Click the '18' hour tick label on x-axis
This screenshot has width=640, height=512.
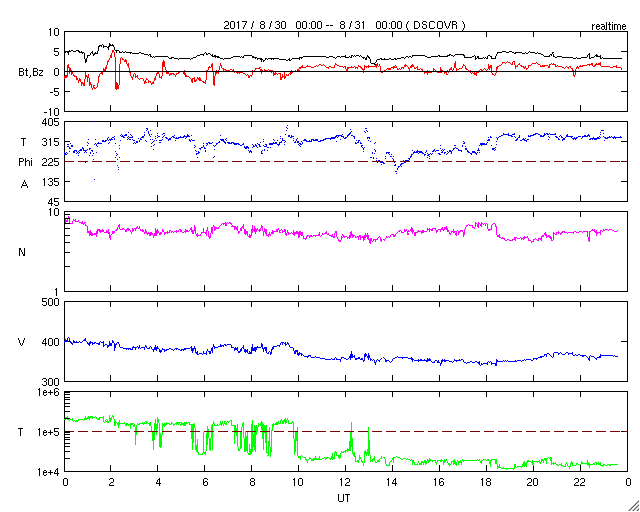[486, 482]
